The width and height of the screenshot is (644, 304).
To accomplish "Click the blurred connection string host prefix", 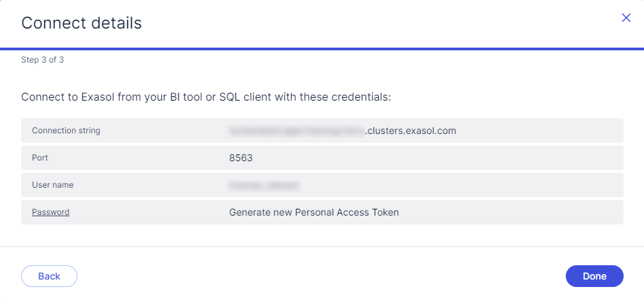I will pyautogui.click(x=296, y=131).
